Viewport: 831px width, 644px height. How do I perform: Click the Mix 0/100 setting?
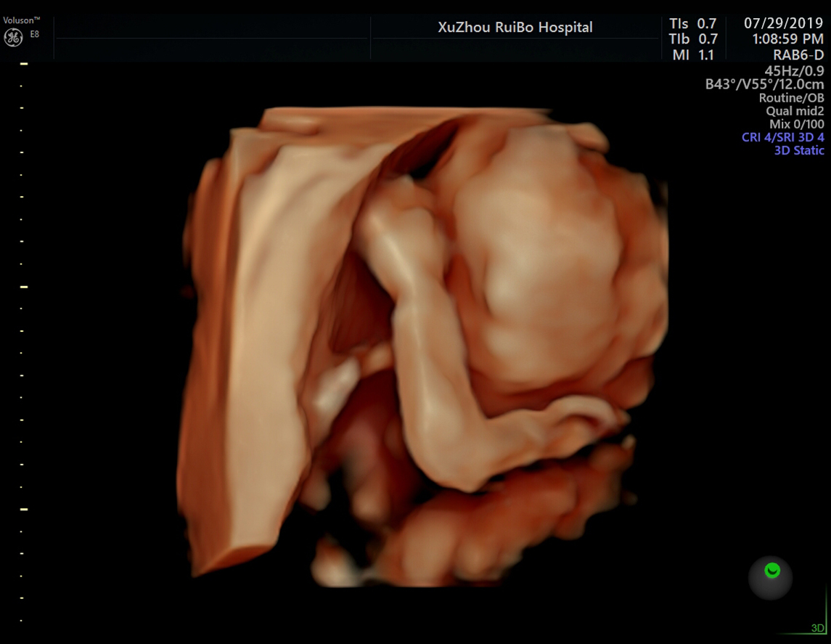pos(797,125)
